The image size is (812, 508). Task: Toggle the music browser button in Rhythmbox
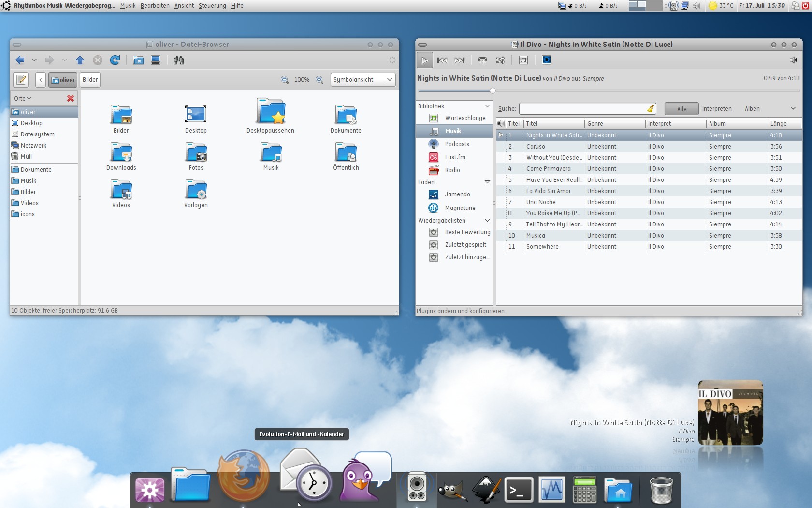click(x=523, y=60)
